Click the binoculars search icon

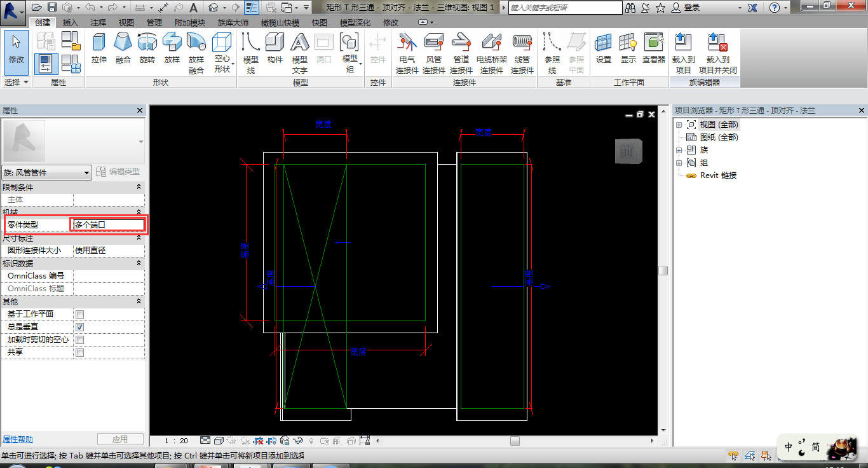click(630, 8)
